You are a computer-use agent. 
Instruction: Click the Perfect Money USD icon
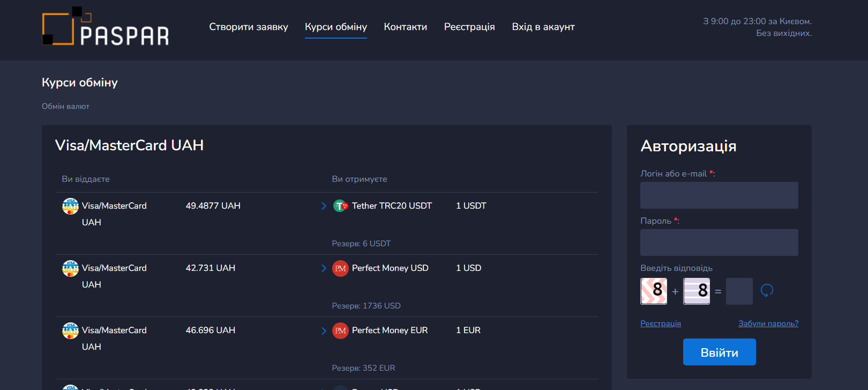(x=340, y=268)
